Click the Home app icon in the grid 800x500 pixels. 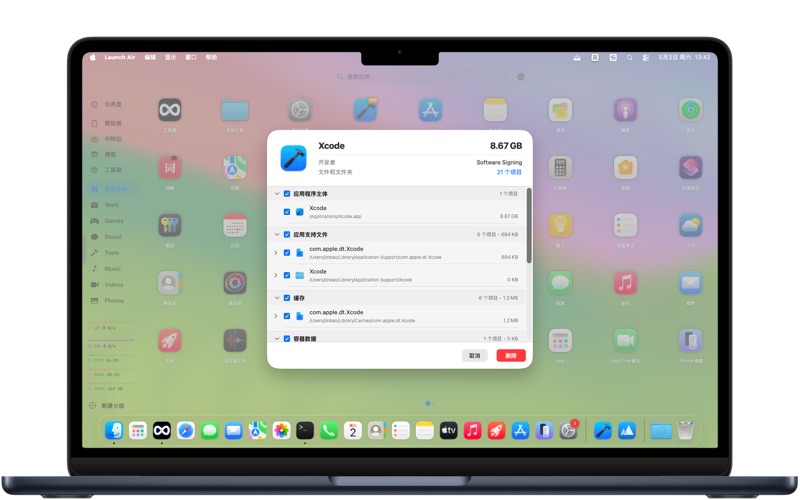click(x=626, y=167)
